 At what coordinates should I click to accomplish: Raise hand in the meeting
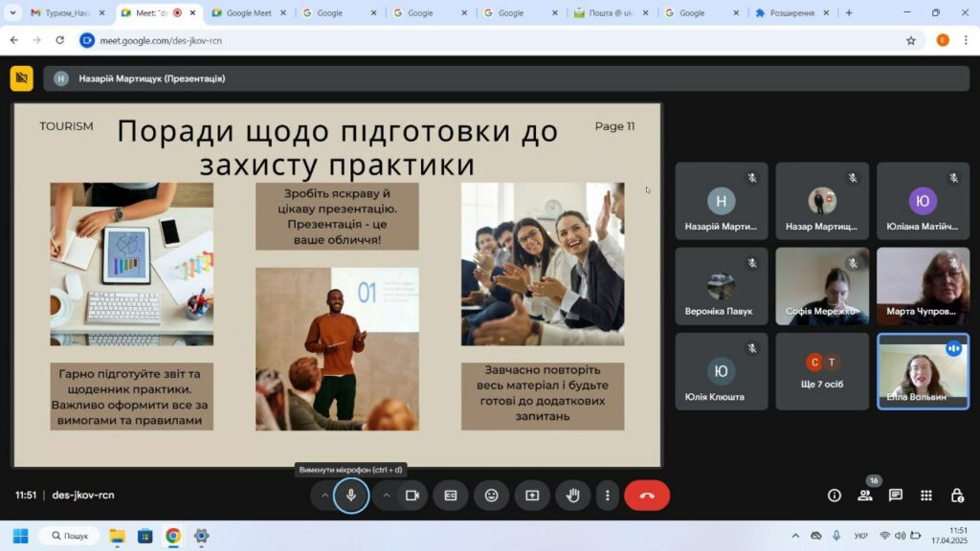572,496
